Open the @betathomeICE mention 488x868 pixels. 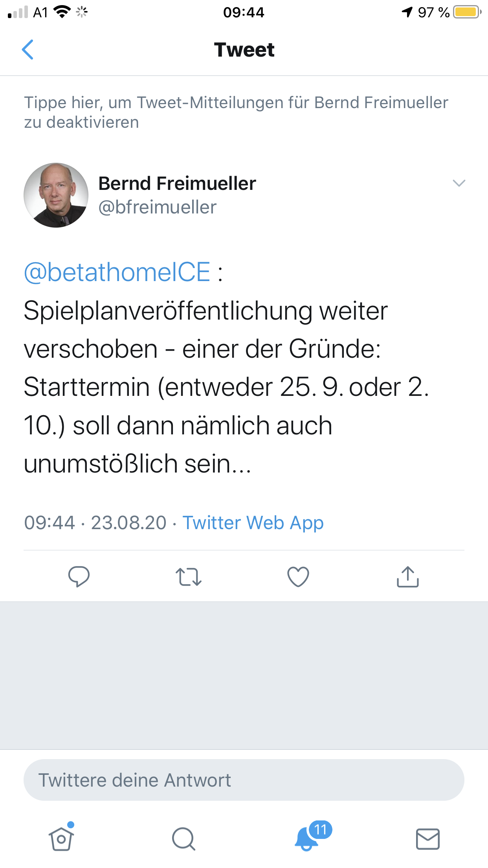click(117, 272)
